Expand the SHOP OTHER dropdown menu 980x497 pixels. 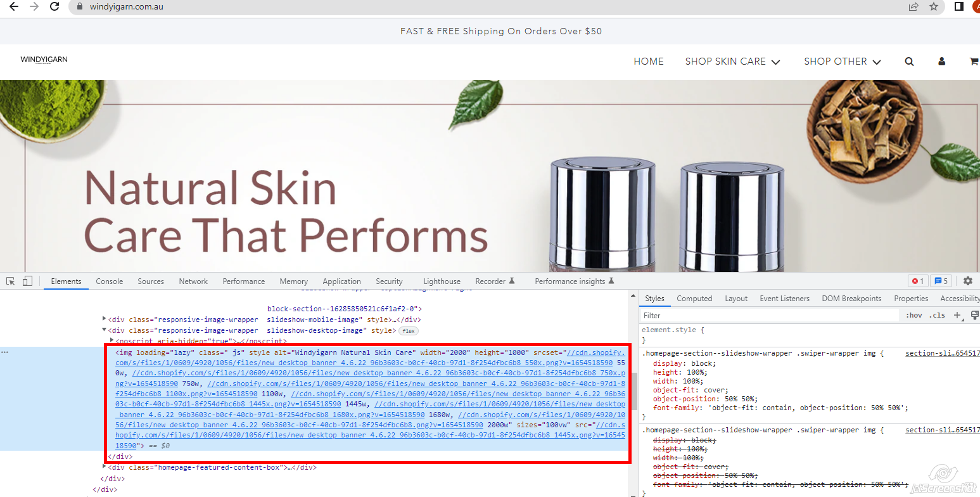(x=843, y=61)
